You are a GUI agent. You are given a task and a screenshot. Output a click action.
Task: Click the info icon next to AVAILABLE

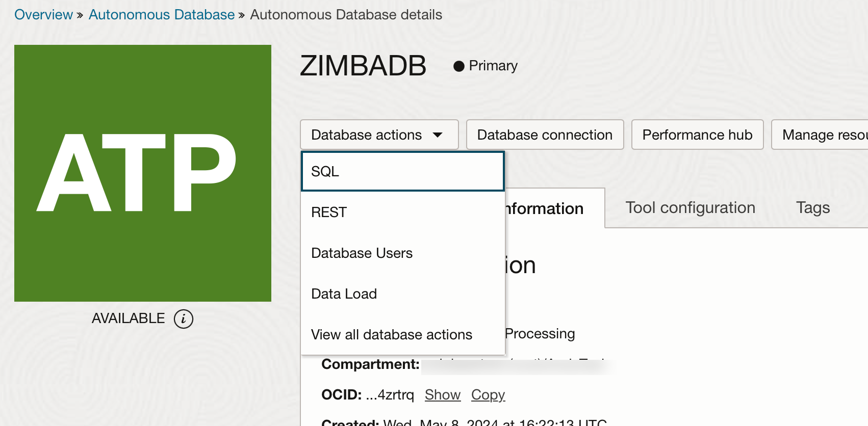point(184,319)
